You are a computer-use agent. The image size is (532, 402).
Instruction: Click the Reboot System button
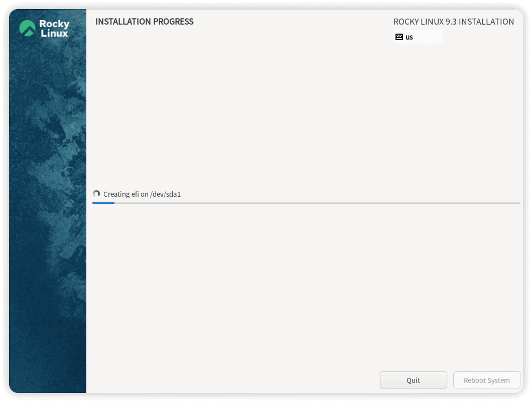pos(486,380)
